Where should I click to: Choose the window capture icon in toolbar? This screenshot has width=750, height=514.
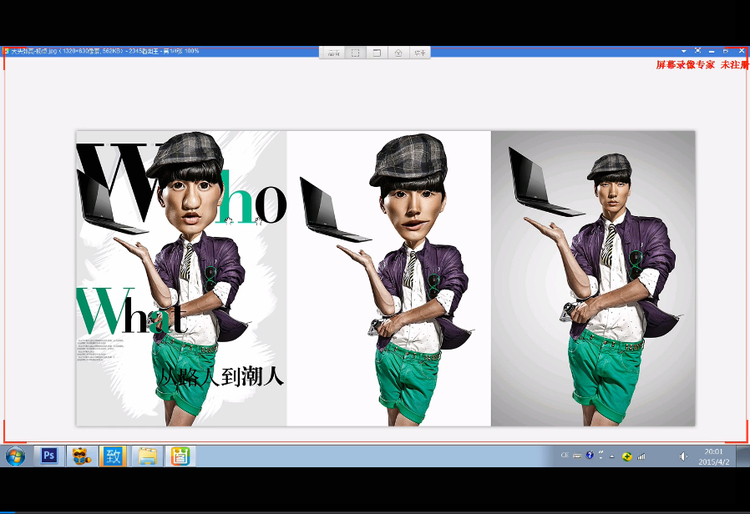[377, 53]
